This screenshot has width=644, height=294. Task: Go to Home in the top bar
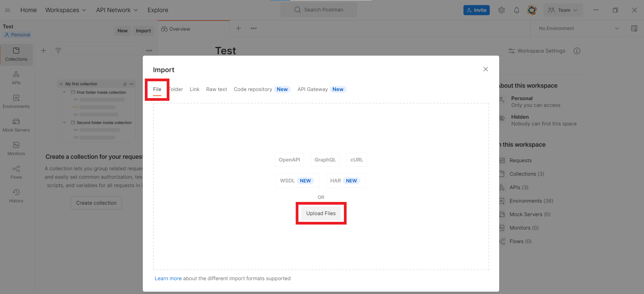29,10
